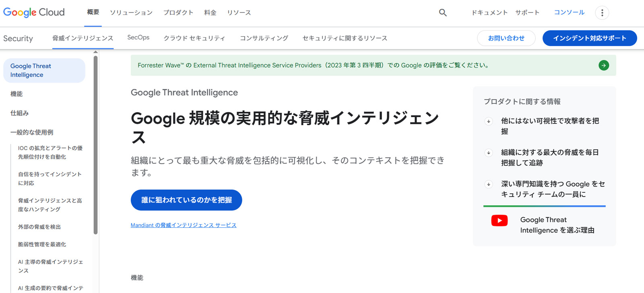This screenshot has height=293, width=644.
Task: Open AI 主導の脅威インテリジェンス in sidebar
Action: (51, 266)
